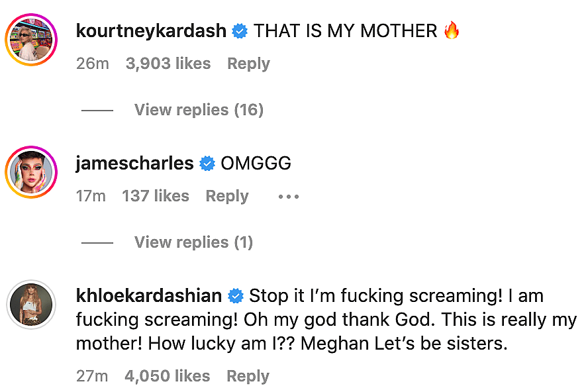View the 137 likes on jamescharles comment

(x=156, y=196)
